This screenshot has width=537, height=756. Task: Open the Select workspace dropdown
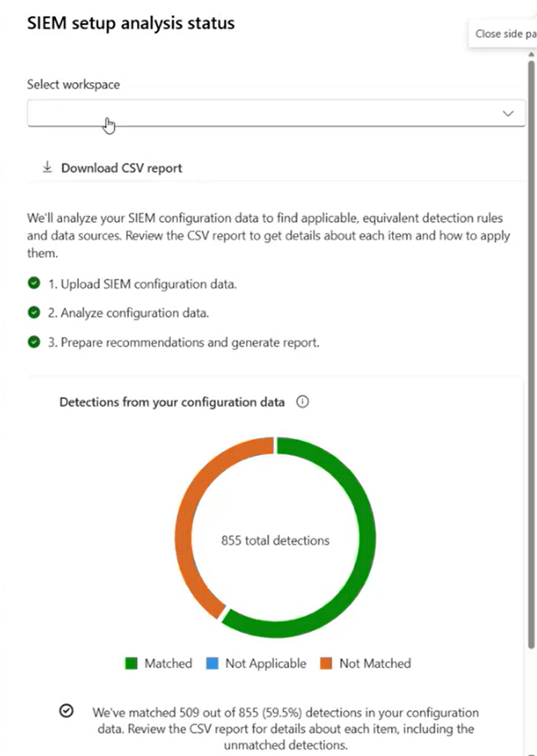coord(276,113)
